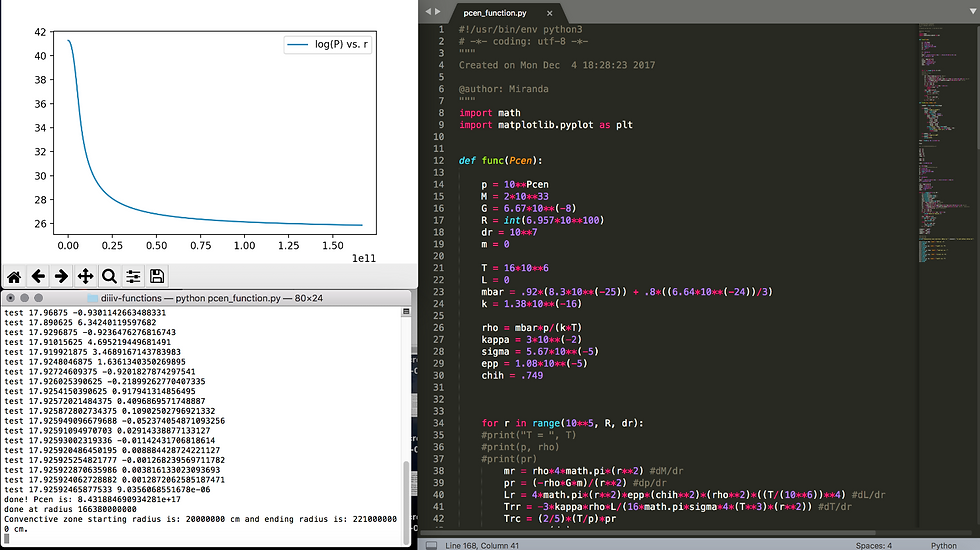Image resolution: width=980 pixels, height=550 pixels.
Task: Close the pcen_function.py tab
Action: point(549,13)
